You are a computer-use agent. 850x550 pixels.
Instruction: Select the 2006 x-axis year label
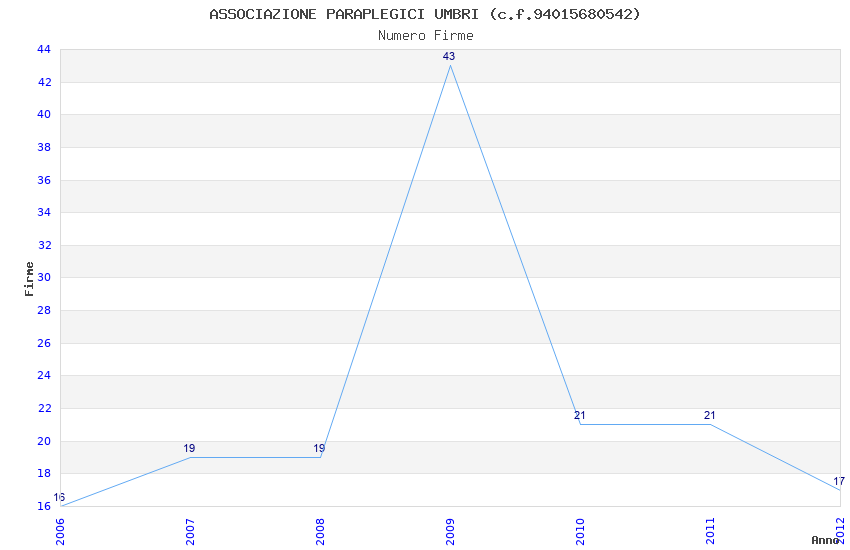click(60, 531)
